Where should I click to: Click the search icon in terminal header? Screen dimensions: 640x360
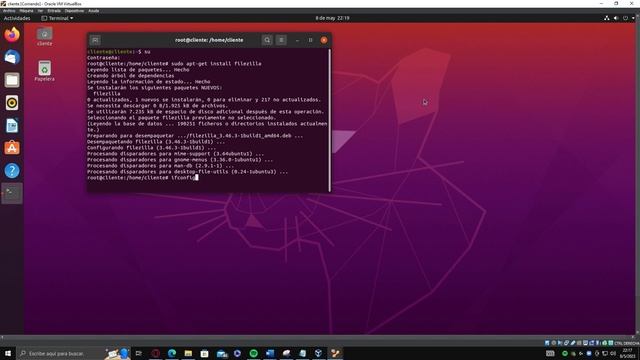pyautogui.click(x=267, y=40)
